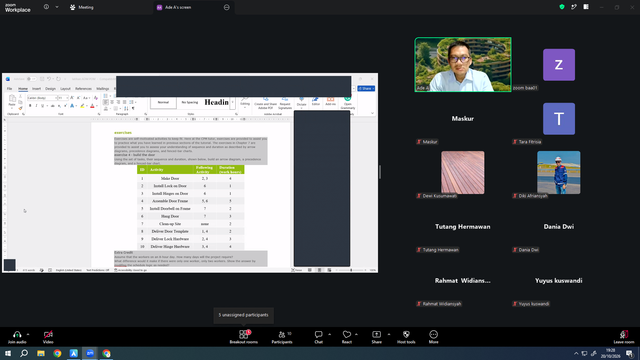Open Windows Start menu

click(8, 353)
